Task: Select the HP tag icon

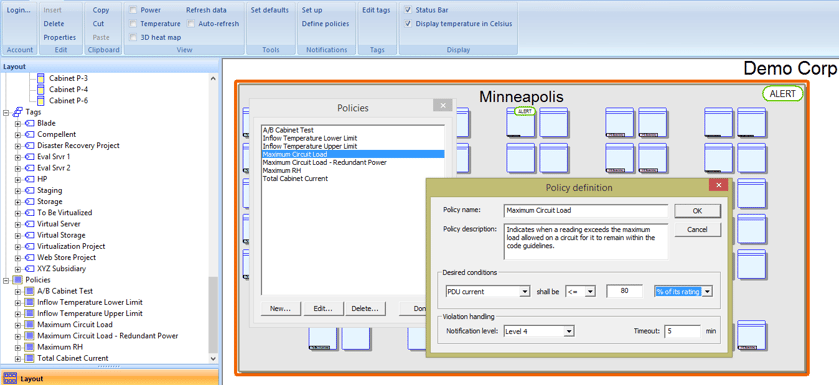Action: coord(29,179)
